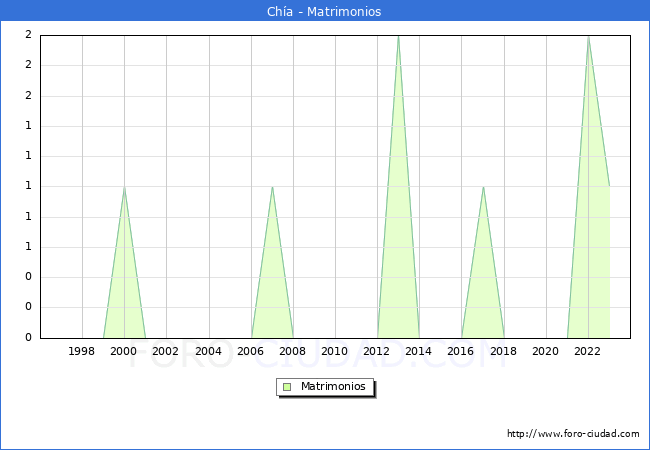Click the 2010 x-axis label
Viewport: 650px width, 450px height.
click(x=335, y=351)
